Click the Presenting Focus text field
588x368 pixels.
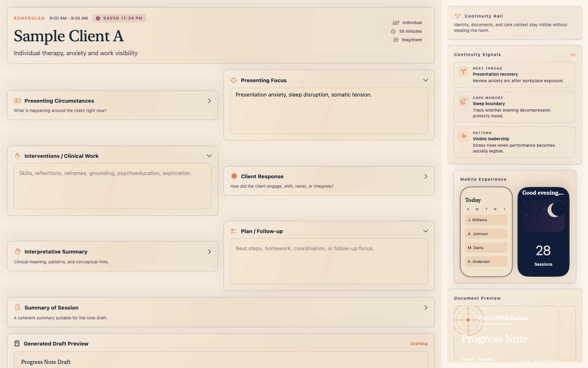pyautogui.click(x=329, y=111)
